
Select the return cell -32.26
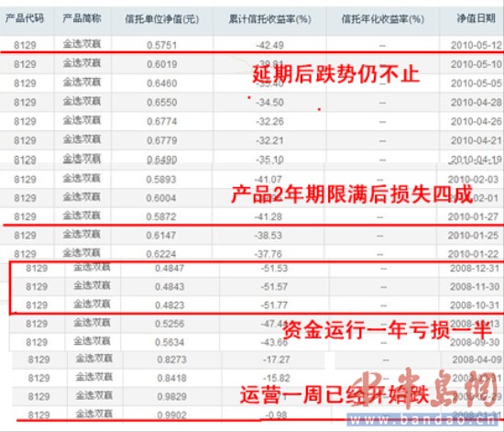tap(269, 121)
